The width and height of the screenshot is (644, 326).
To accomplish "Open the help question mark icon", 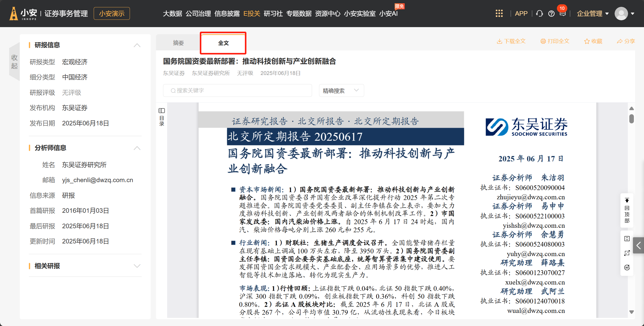I will click(x=551, y=13).
